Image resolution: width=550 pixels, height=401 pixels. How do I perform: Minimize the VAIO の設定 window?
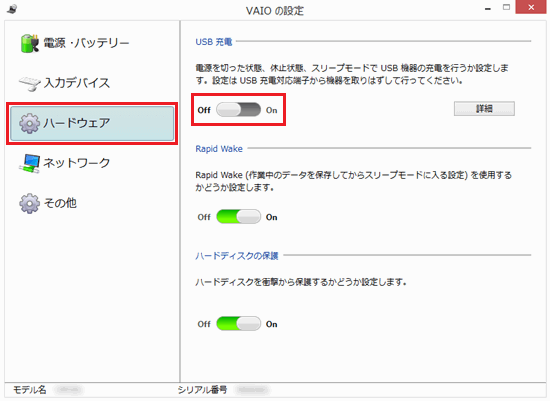point(488,8)
